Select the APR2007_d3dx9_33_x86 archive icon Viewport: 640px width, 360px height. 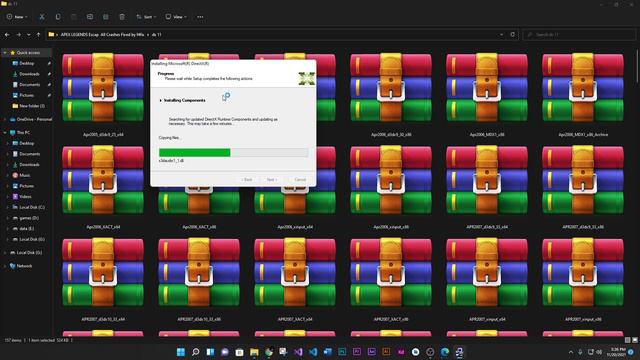pos(583,180)
